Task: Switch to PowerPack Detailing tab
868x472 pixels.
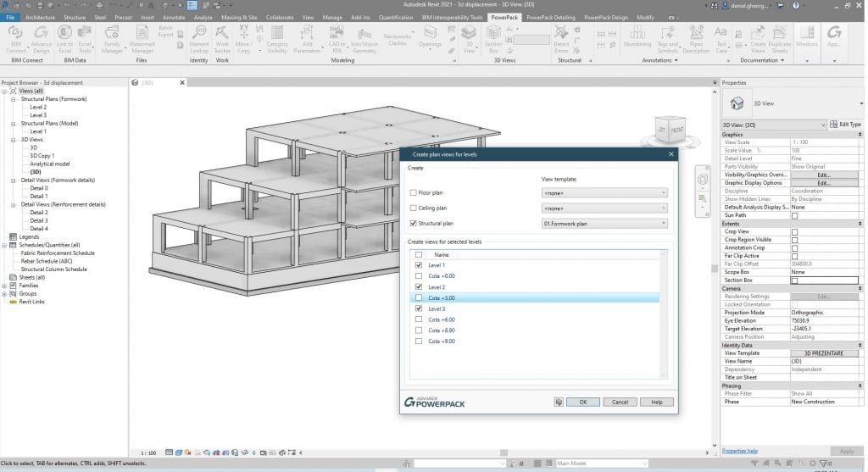Action: [551, 17]
